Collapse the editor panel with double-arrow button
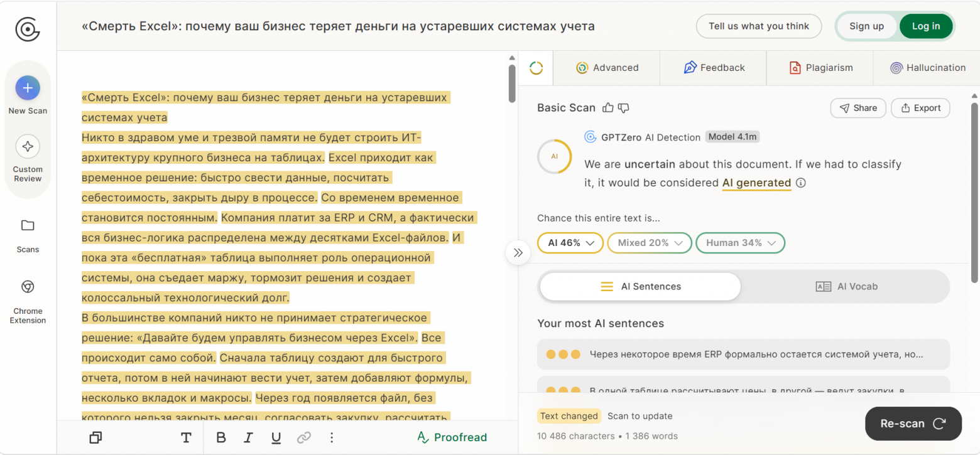 (x=518, y=253)
